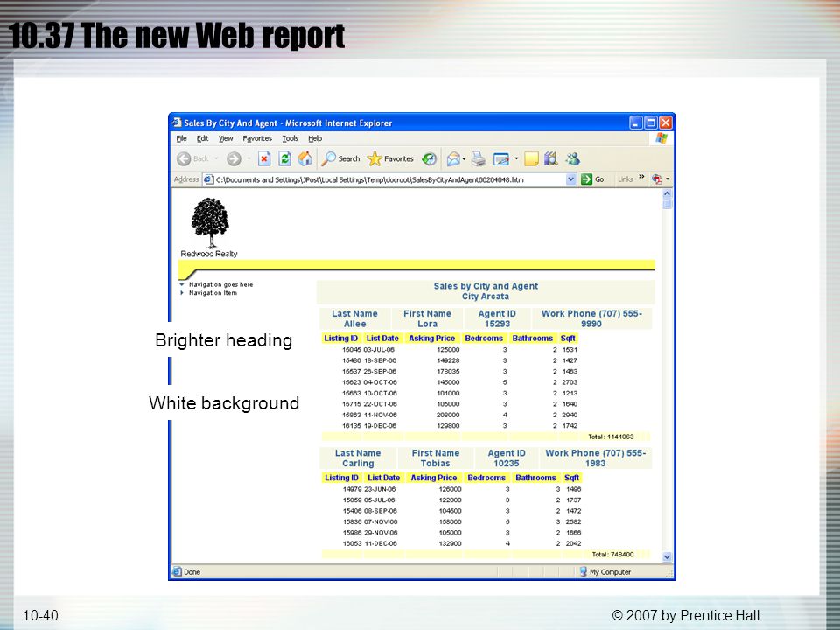Open the File menu

[x=182, y=138]
